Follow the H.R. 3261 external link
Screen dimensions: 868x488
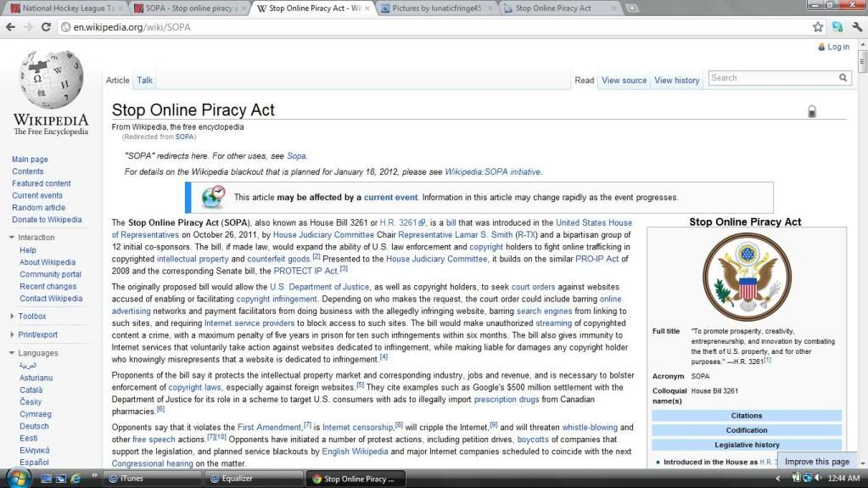pyautogui.click(x=402, y=222)
